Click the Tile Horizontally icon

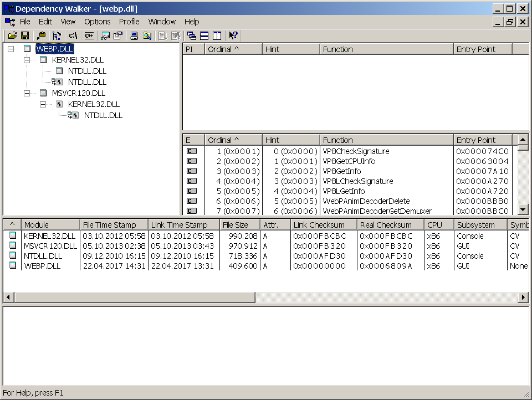pos(204,36)
